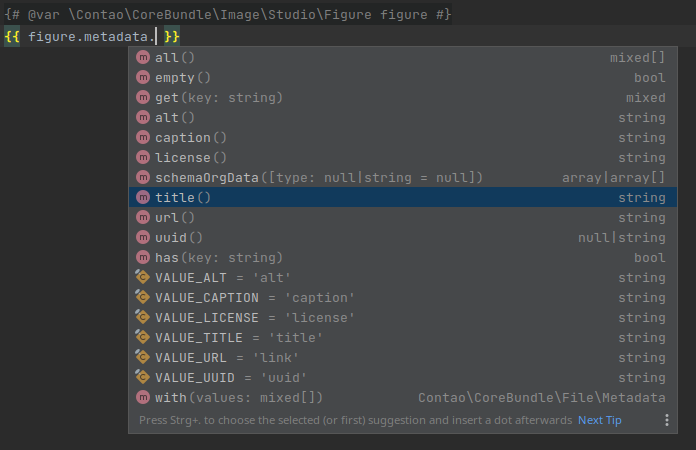The image size is (696, 450).
Task: Click the constant icon beside VALUE_CAPTION
Action: click(142, 297)
